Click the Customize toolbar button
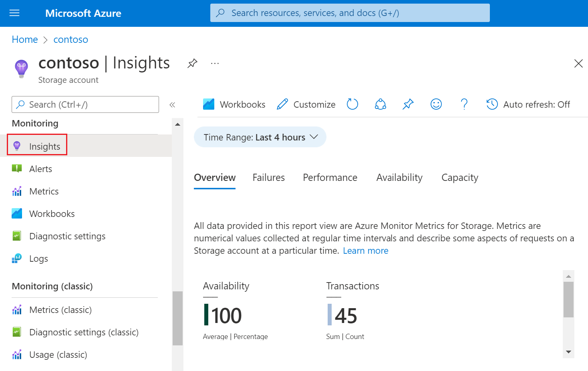Screen dimensions: 588x371 pos(306,104)
